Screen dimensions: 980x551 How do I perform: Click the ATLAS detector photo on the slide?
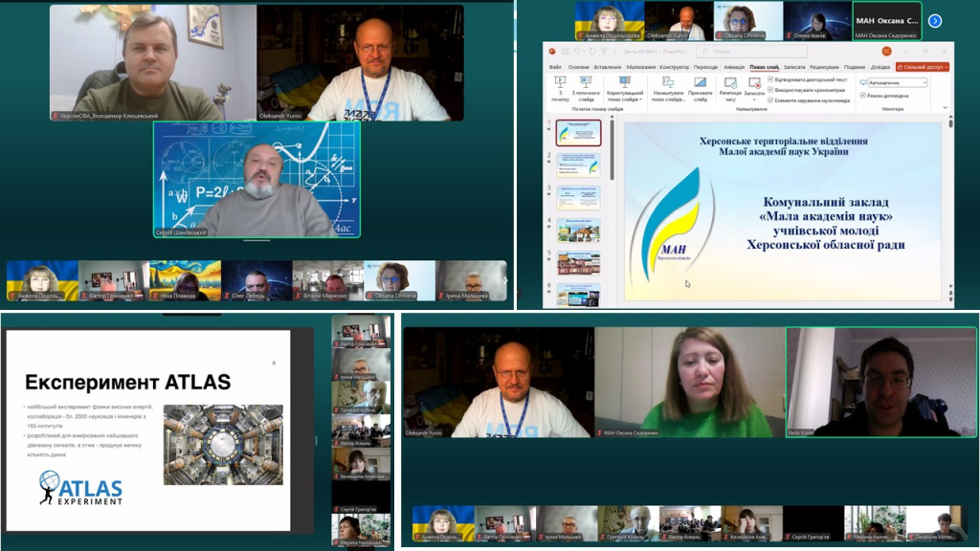point(223,444)
